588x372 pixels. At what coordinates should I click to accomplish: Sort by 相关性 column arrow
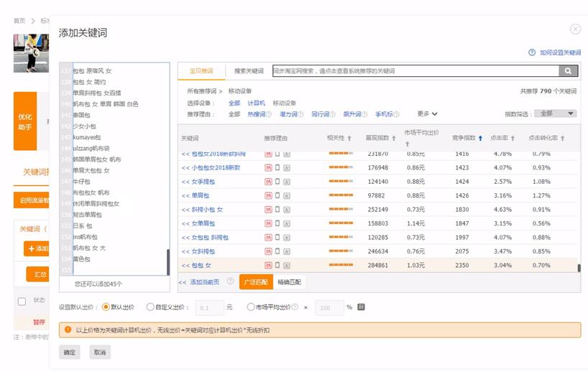(x=349, y=138)
